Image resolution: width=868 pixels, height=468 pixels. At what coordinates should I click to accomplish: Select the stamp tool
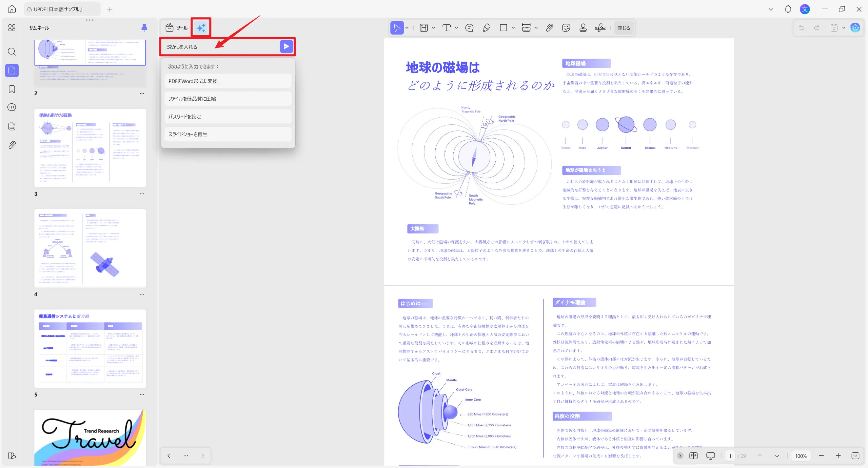[583, 28]
